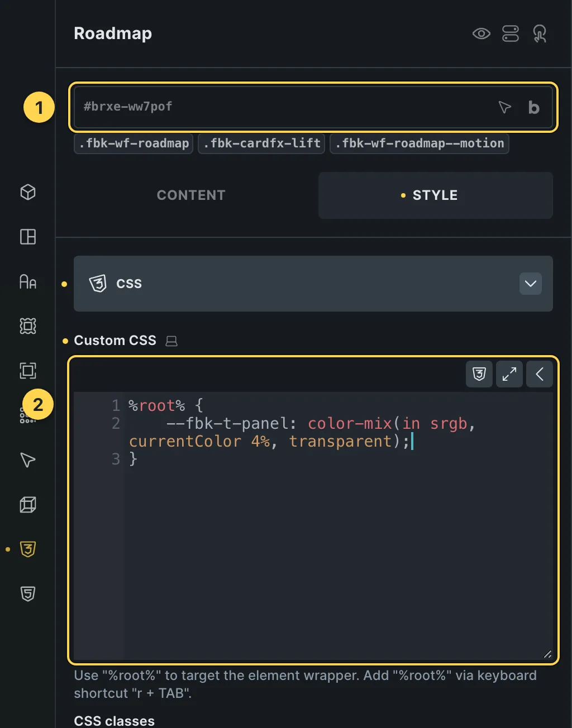Viewport: 572px width, 728px height.
Task: Expand the code editor to fullscreen
Action: click(x=509, y=374)
